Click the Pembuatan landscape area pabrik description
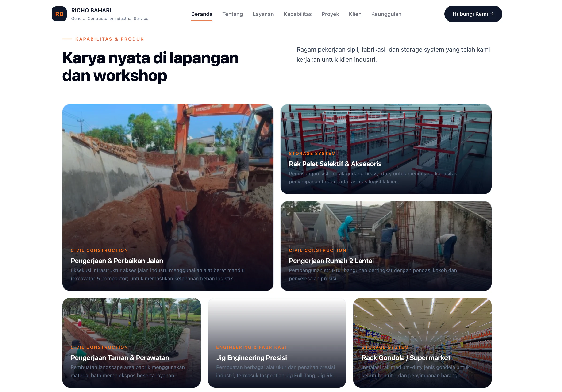Screen dimensions: 562x392 point(128,371)
